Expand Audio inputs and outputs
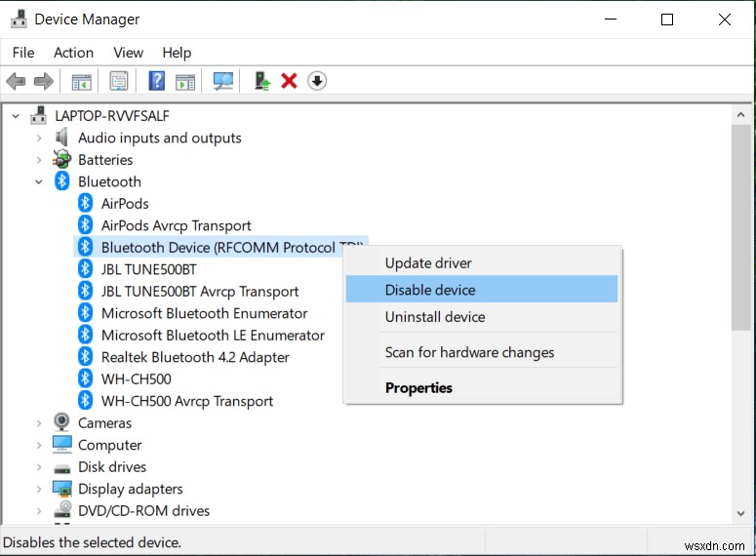Image resolution: width=756 pixels, height=556 pixels. click(39, 139)
